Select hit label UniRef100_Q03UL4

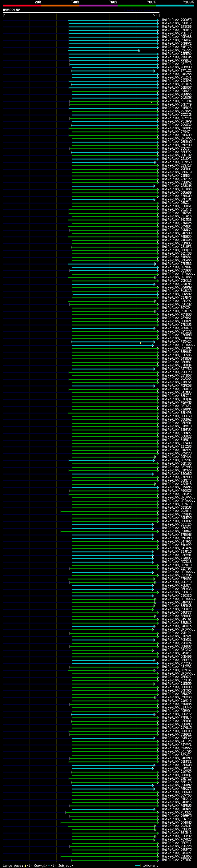pyautogui.click(x=177, y=511)
